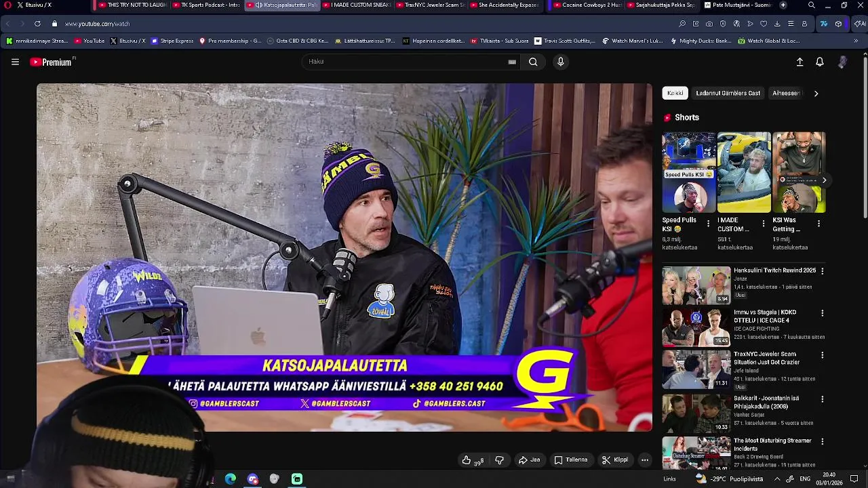Open the taskbar clock 20.40

pyautogui.click(x=829, y=479)
